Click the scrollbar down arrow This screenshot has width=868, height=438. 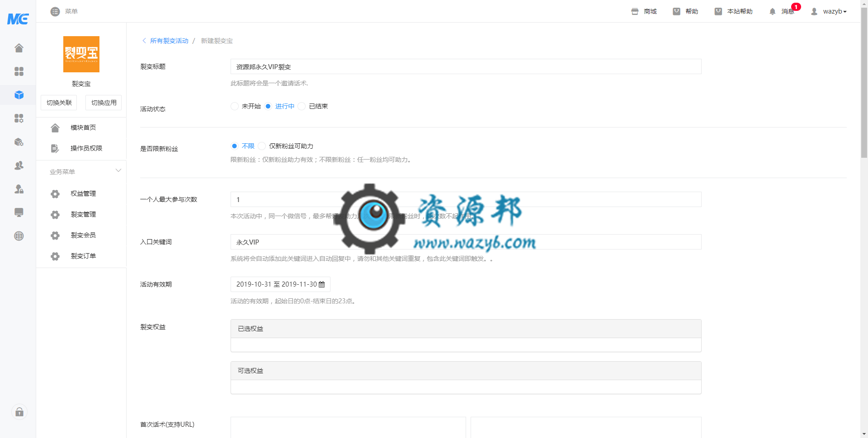(x=864, y=434)
